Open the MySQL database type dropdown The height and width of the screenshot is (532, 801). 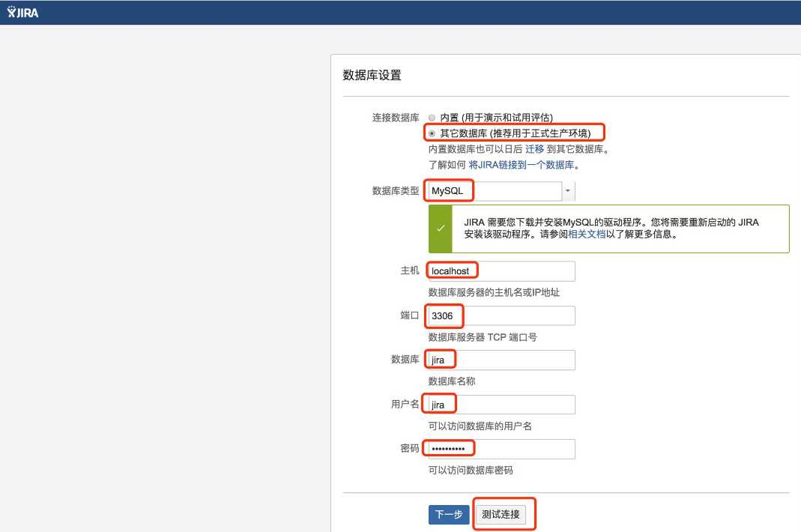tap(501, 191)
